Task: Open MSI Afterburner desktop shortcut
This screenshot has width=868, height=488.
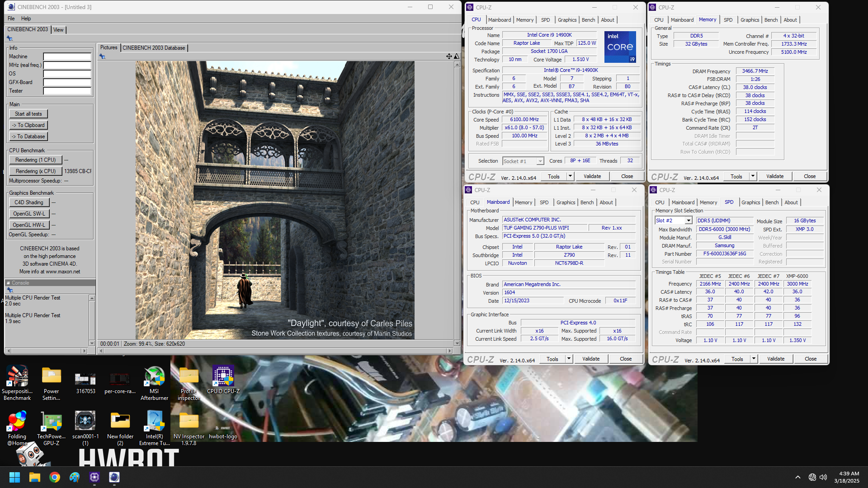Action: 154,382
